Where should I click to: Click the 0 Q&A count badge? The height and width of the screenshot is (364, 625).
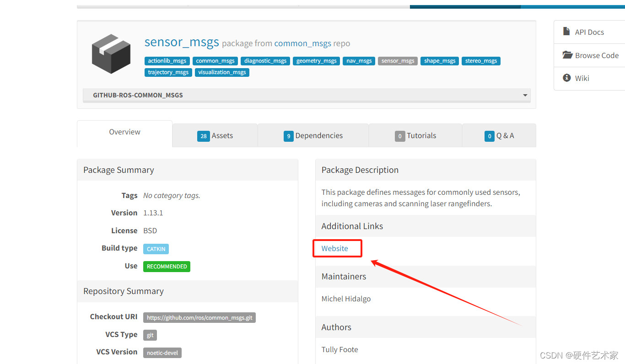pyautogui.click(x=490, y=136)
